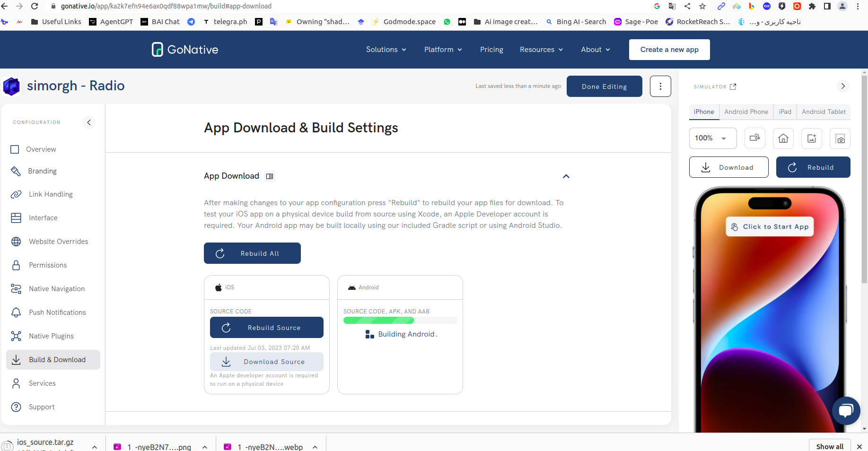Open the Overview section icon in sidebar
This screenshot has width=868, height=451.
(x=15, y=149)
